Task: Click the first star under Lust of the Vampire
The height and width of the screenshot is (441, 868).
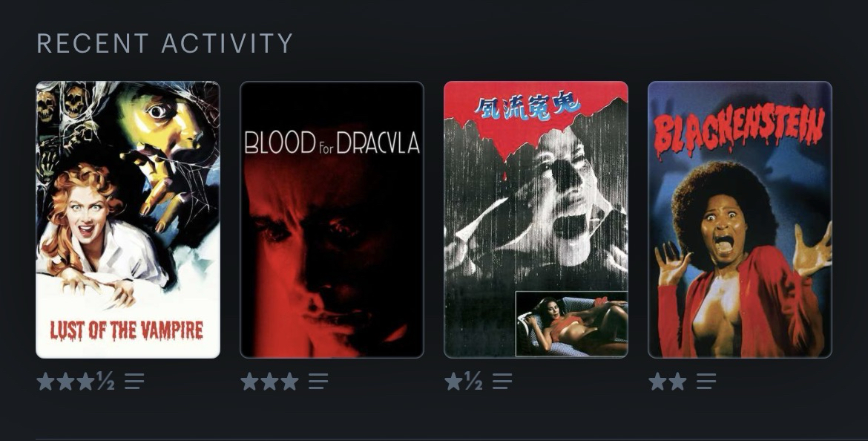Action: click(45, 381)
